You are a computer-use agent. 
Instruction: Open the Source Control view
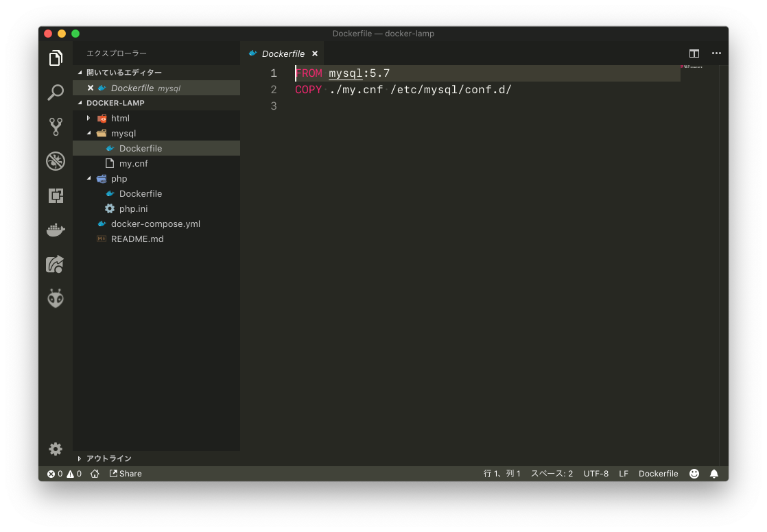(x=56, y=127)
